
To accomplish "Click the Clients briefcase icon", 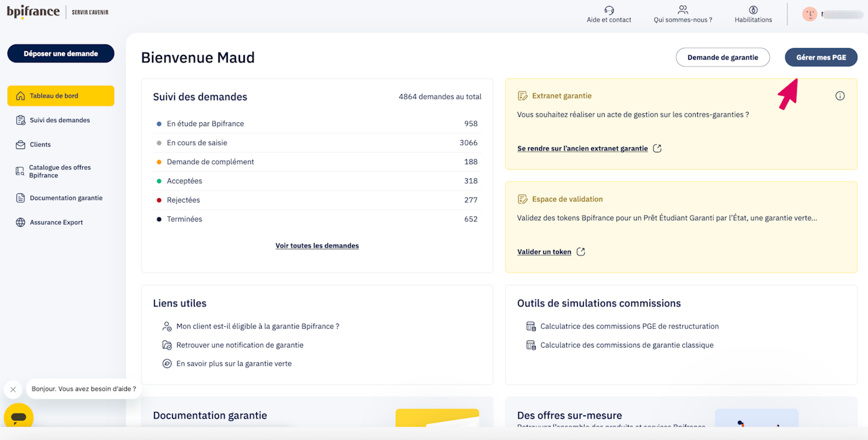I will 20,144.
